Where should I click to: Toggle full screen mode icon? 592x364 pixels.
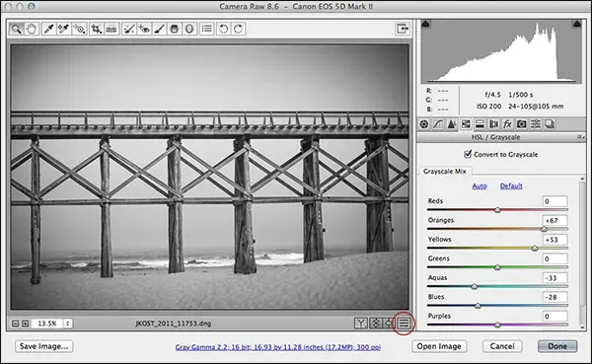click(x=403, y=29)
